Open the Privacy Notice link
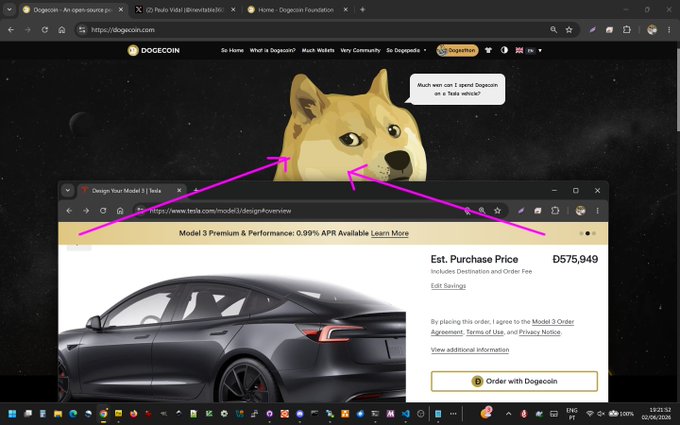680x425 pixels. pyautogui.click(x=540, y=332)
